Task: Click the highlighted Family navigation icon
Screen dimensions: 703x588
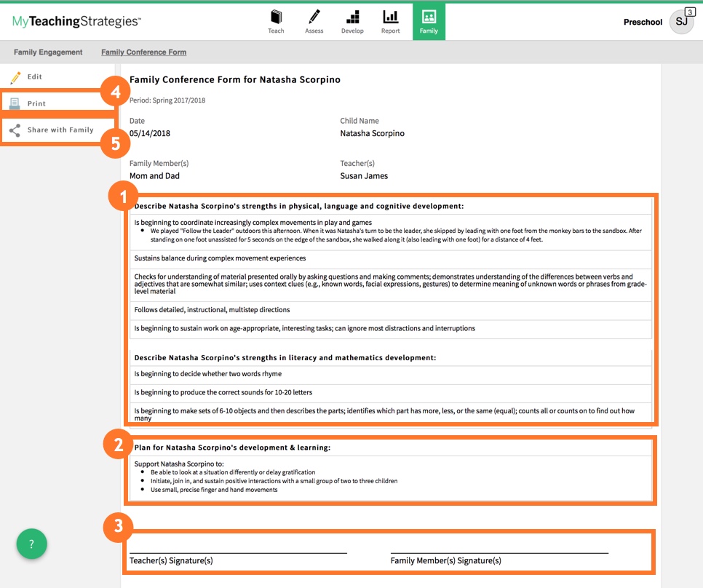Action: (429, 16)
